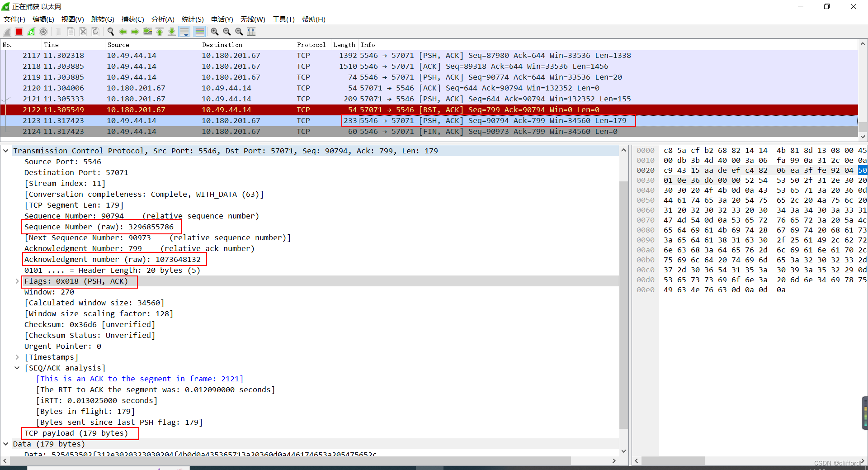
Task: Click hex pane horizontal scrollbar left arrow
Action: click(637, 461)
